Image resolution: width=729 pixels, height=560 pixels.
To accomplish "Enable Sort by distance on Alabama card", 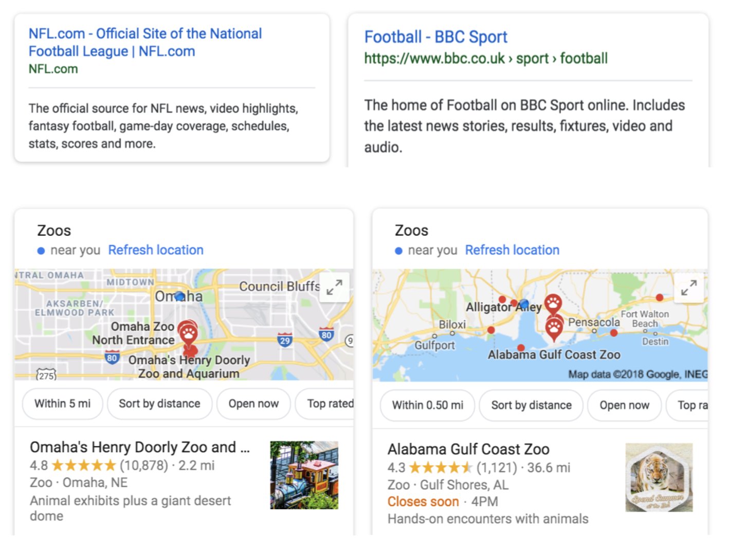I will pos(531,405).
